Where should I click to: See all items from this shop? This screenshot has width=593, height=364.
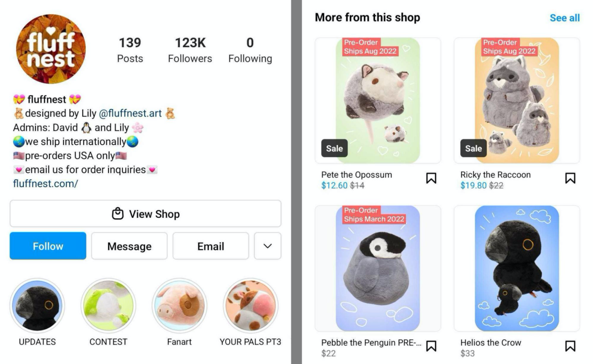565,17
